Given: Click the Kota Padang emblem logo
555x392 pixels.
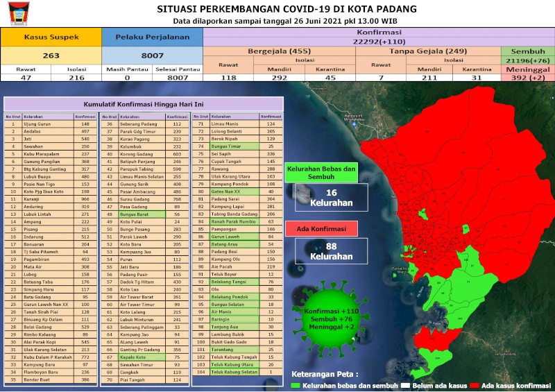Looking at the screenshot, I should click(x=19, y=13).
